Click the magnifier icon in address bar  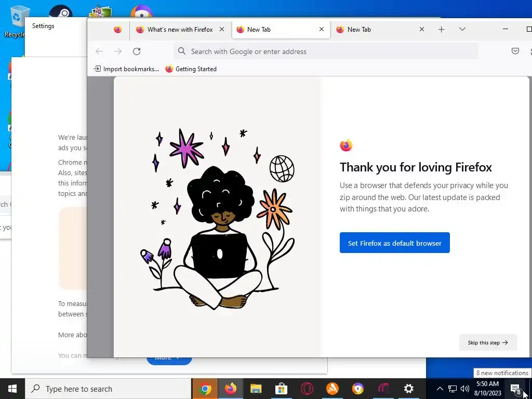(x=182, y=51)
